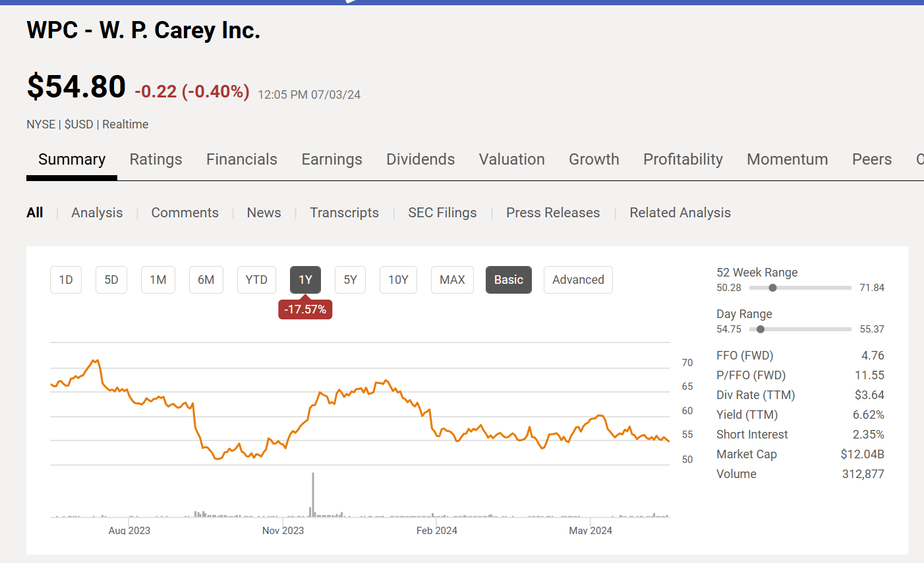Show Press Releases
924x563 pixels.
[x=553, y=213]
